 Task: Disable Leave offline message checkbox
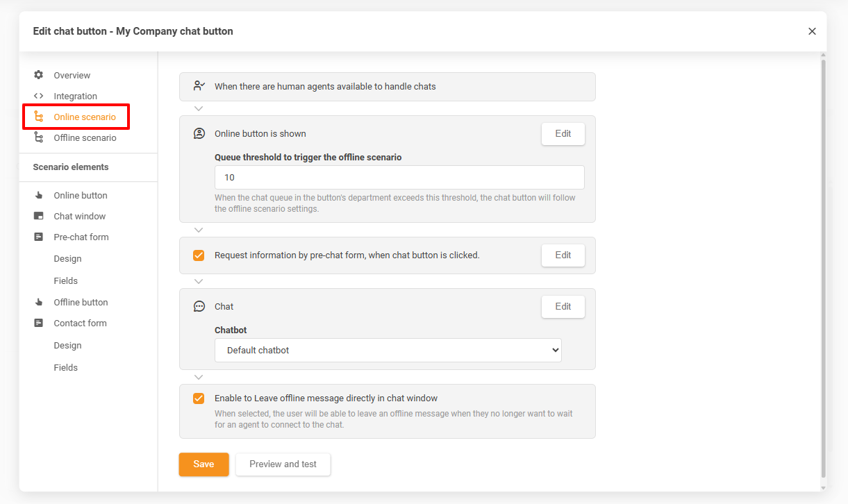pyautogui.click(x=199, y=398)
